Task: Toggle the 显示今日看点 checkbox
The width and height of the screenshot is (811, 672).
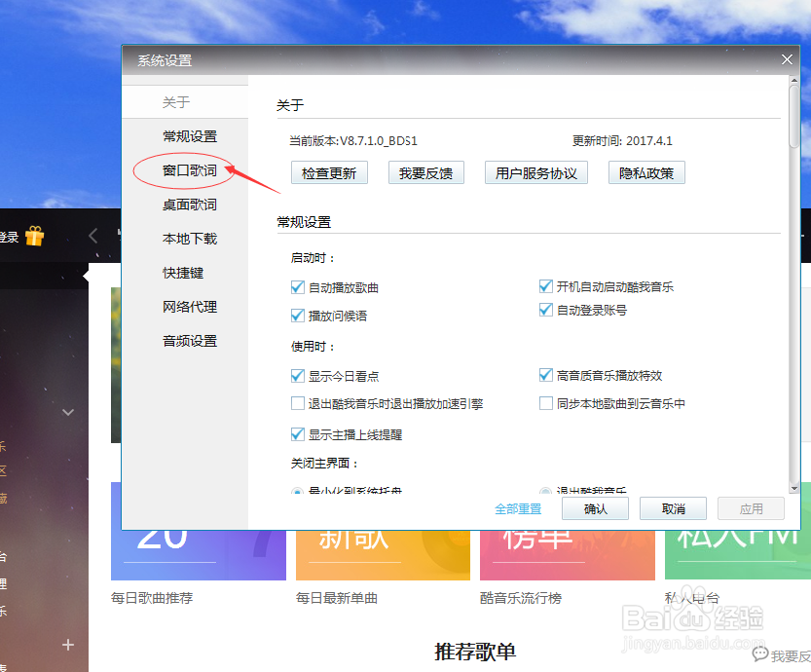Action: (297, 376)
